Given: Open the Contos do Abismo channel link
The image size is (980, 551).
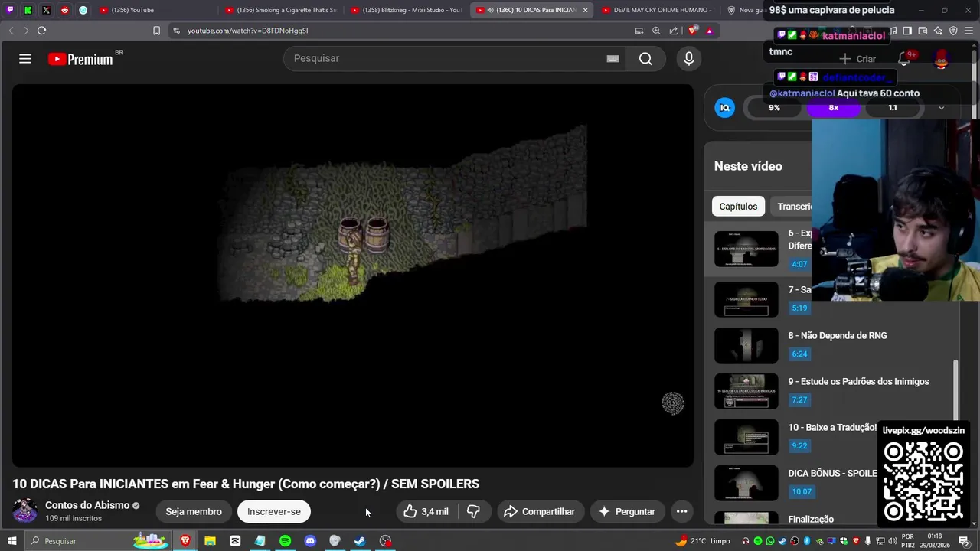Looking at the screenshot, I should pyautogui.click(x=87, y=505).
